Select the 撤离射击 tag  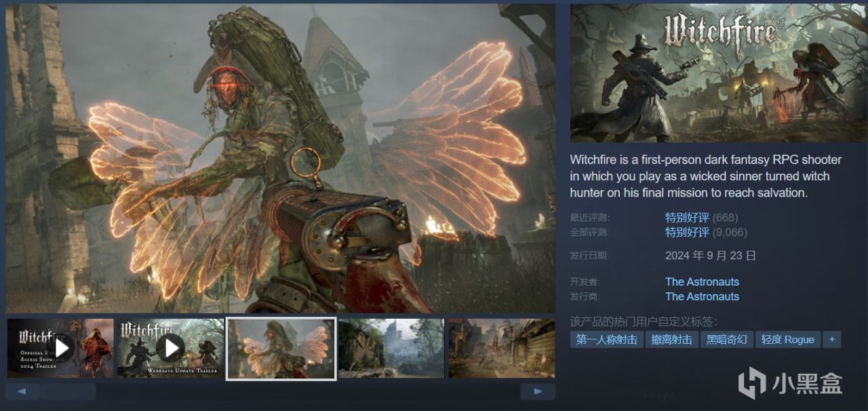pyautogui.click(x=671, y=339)
